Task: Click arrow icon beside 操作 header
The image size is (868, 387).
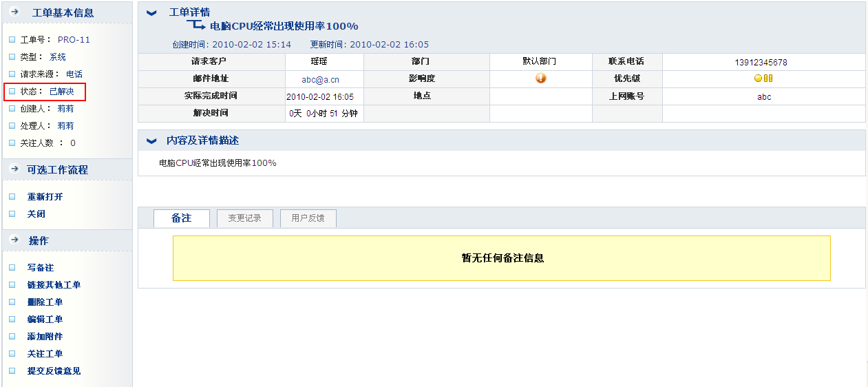Action: tap(14, 240)
